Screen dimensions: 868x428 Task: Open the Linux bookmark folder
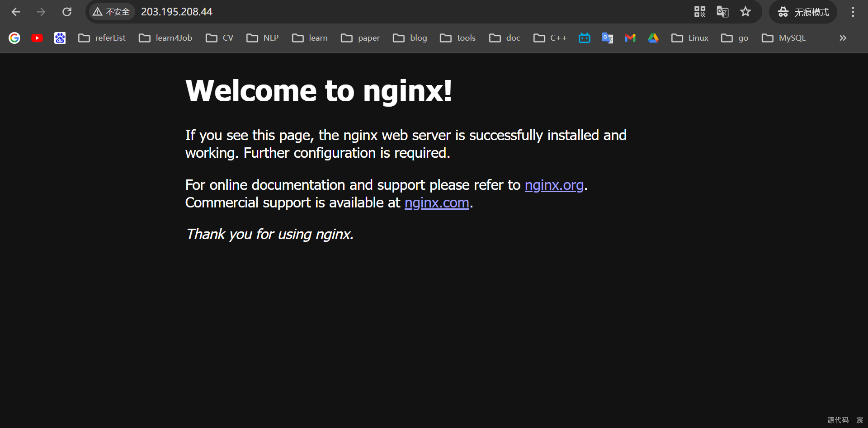click(690, 38)
